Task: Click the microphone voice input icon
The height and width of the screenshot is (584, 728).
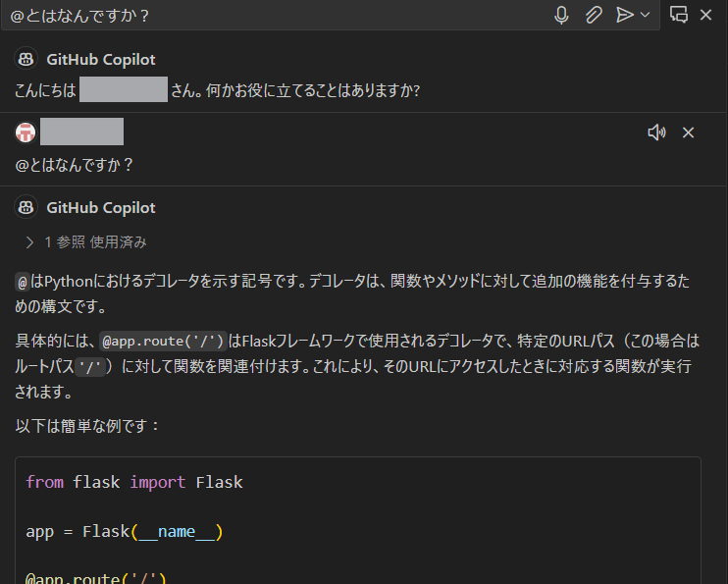Action: click(x=561, y=15)
